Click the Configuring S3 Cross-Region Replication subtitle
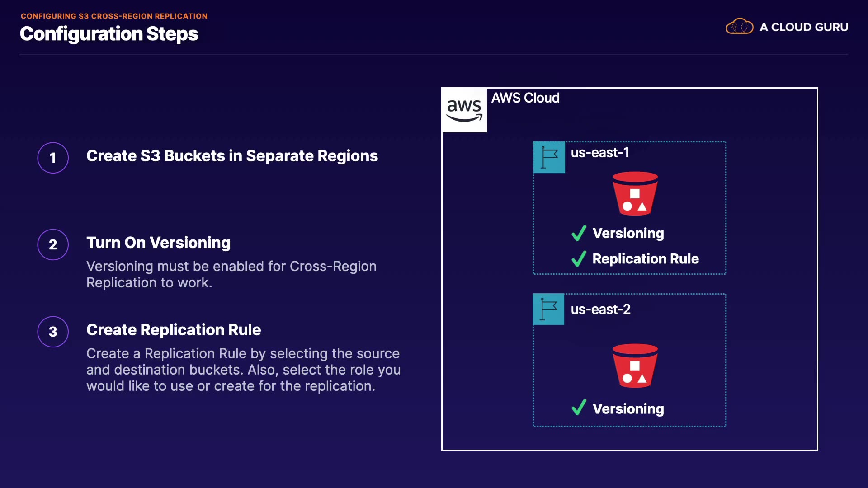Image resolution: width=868 pixels, height=488 pixels. [x=114, y=16]
